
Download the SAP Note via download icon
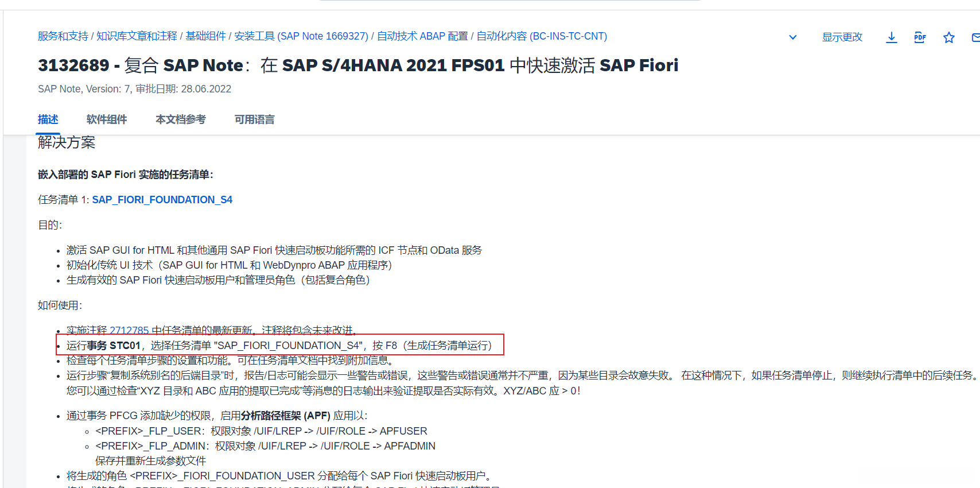(x=891, y=37)
